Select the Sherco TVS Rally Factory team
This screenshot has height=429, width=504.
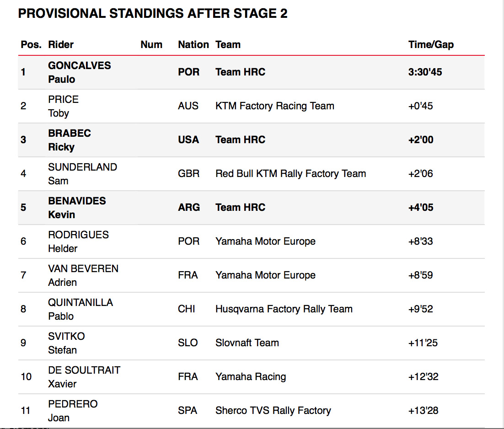click(273, 411)
